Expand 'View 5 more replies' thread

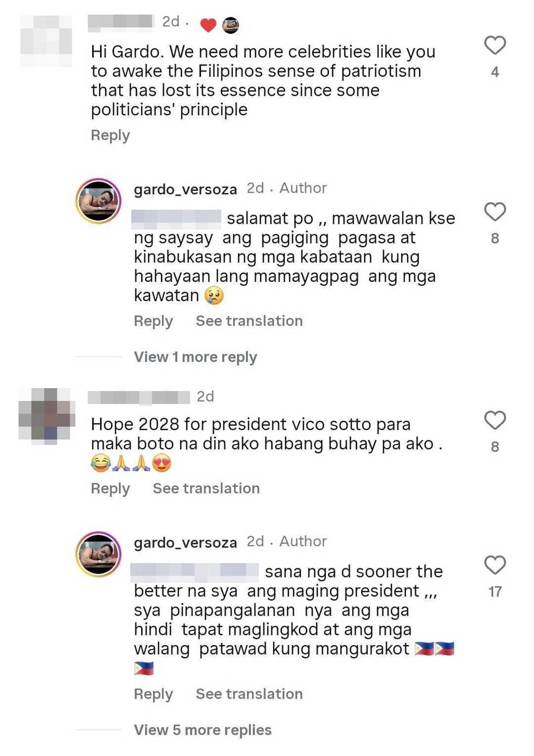(x=203, y=730)
